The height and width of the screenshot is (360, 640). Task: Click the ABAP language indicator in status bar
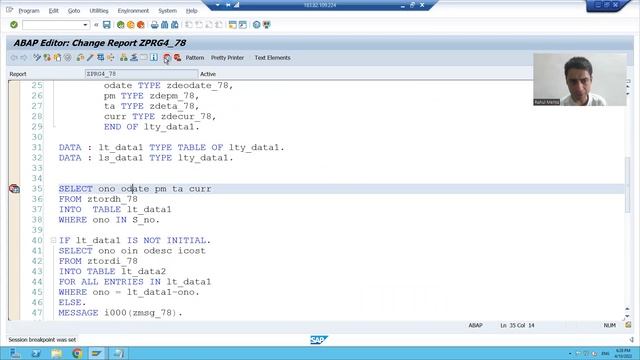(475, 325)
